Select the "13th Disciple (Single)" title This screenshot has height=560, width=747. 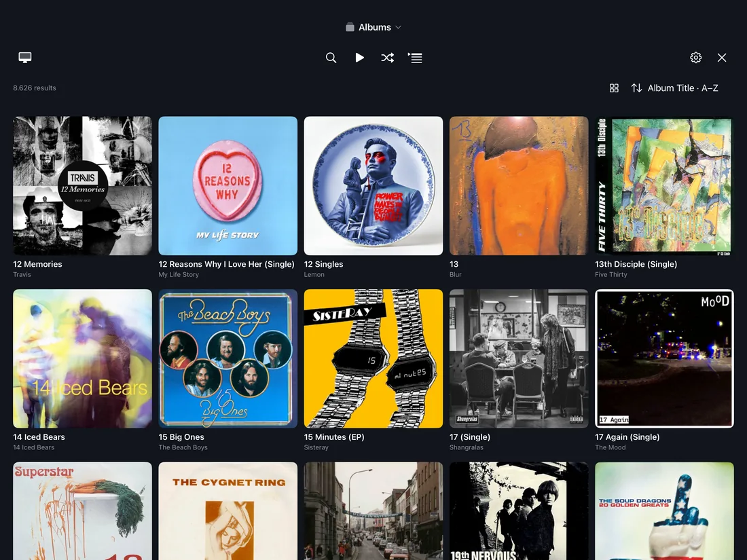point(636,264)
